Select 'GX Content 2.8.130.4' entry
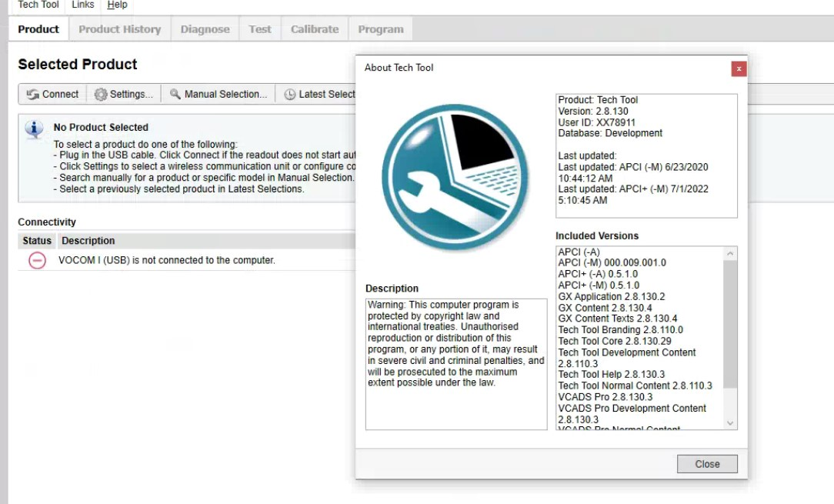The width and height of the screenshot is (834, 504). 605,308
